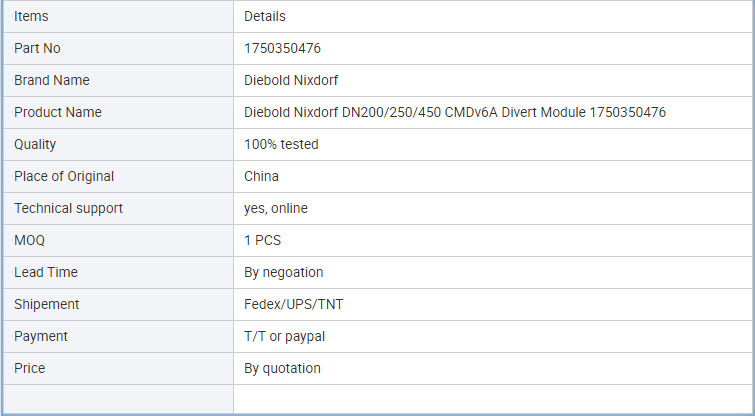The image size is (755, 416).
Task: Click the "Items" header cell
Action: (x=31, y=16)
